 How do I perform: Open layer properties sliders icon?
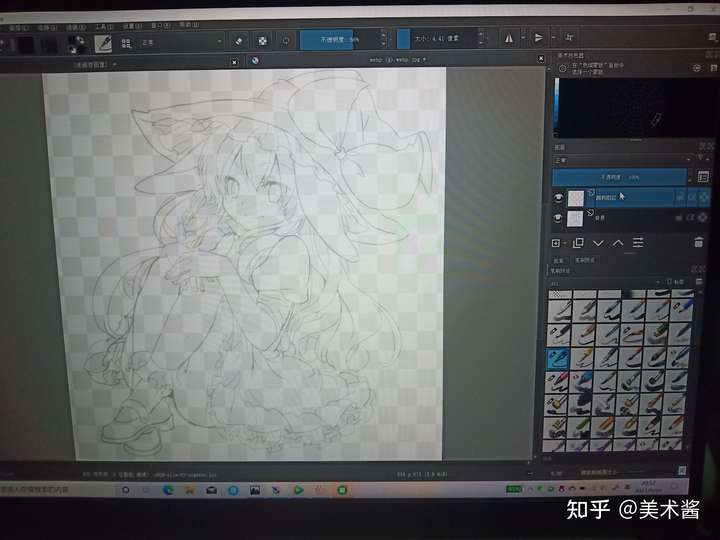pos(638,242)
